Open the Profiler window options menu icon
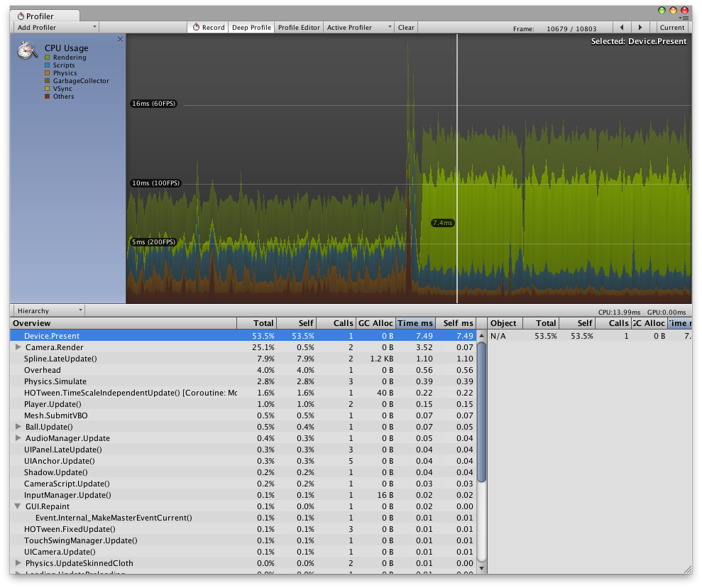The height and width of the screenshot is (588, 702). pyautogui.click(x=683, y=18)
